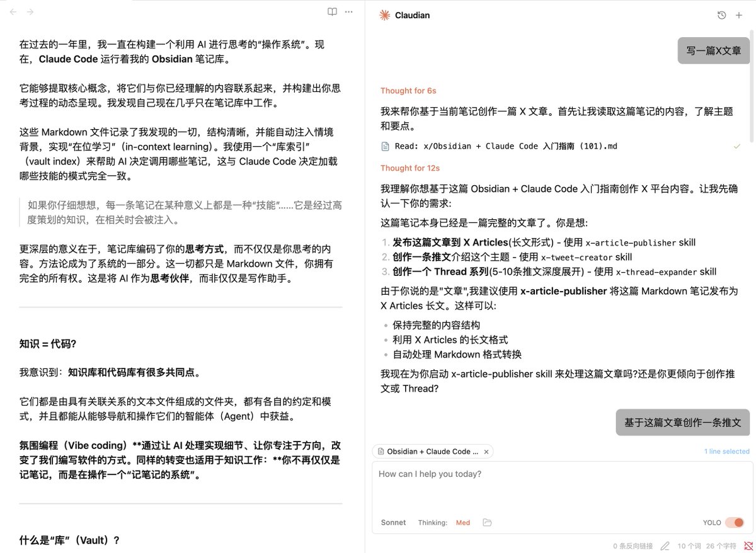Open the Read: x/Obsidian + Claude Code entry

pyautogui.click(x=561, y=146)
